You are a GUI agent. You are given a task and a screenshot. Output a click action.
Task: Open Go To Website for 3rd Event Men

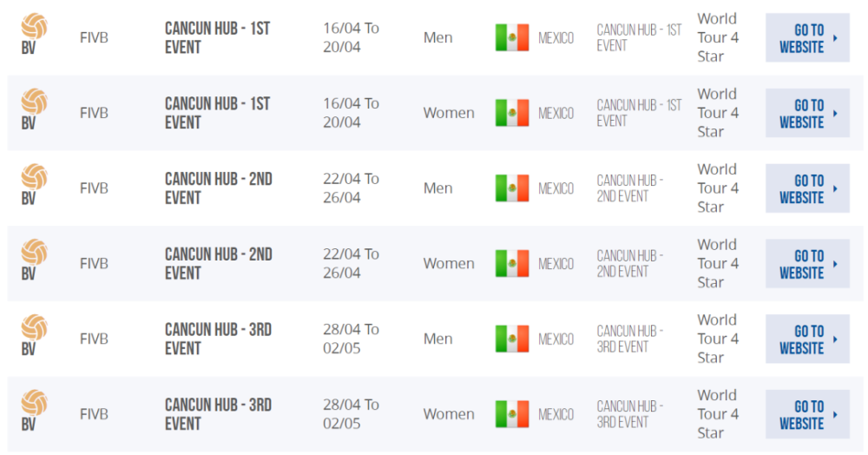point(807,339)
